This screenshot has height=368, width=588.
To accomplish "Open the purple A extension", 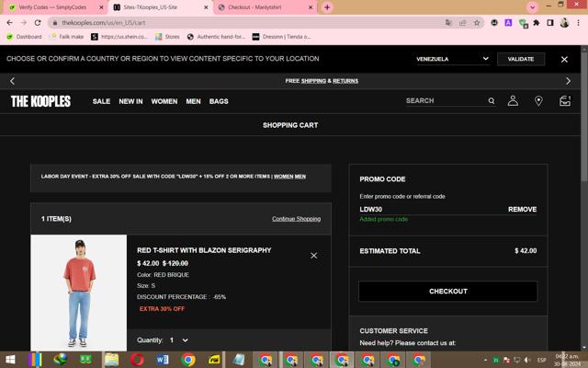I will pyautogui.click(x=508, y=22).
